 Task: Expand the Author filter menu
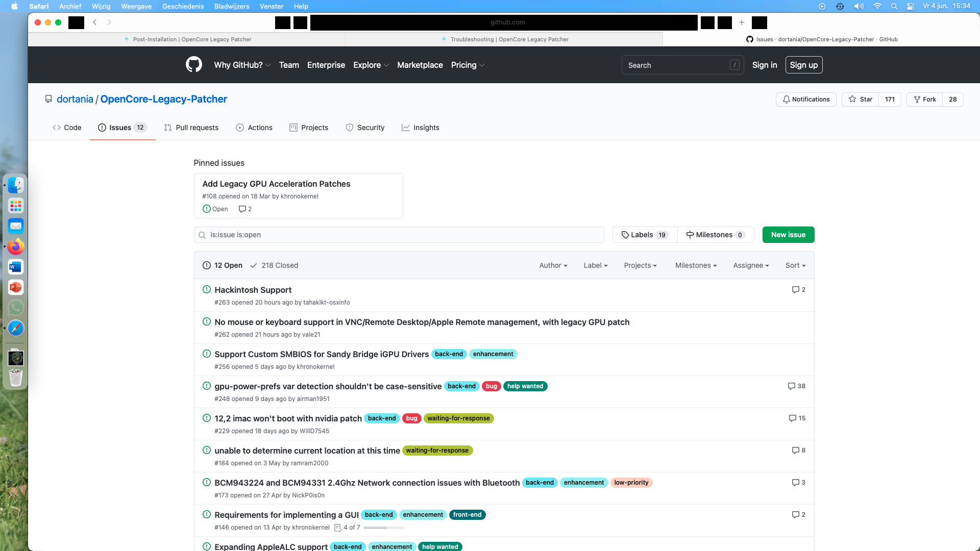pos(553,265)
